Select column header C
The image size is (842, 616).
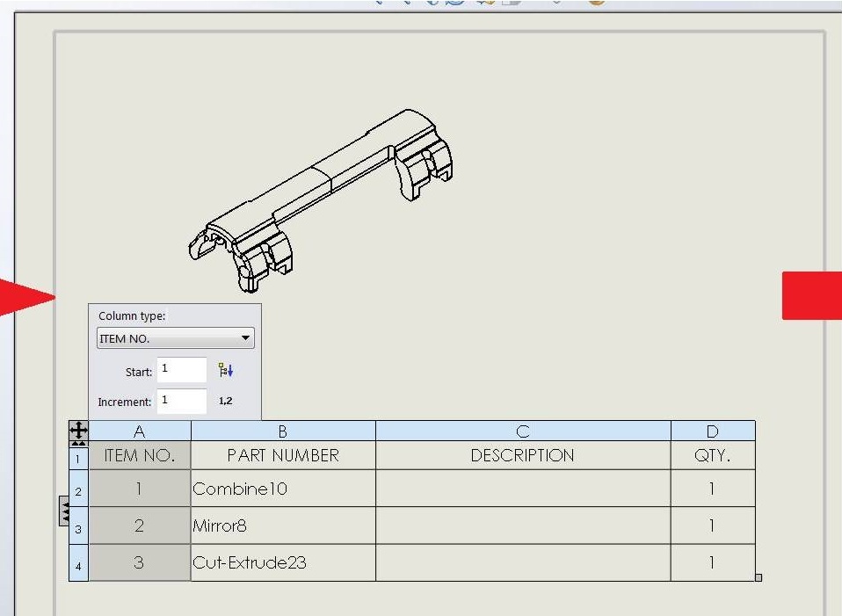523,431
